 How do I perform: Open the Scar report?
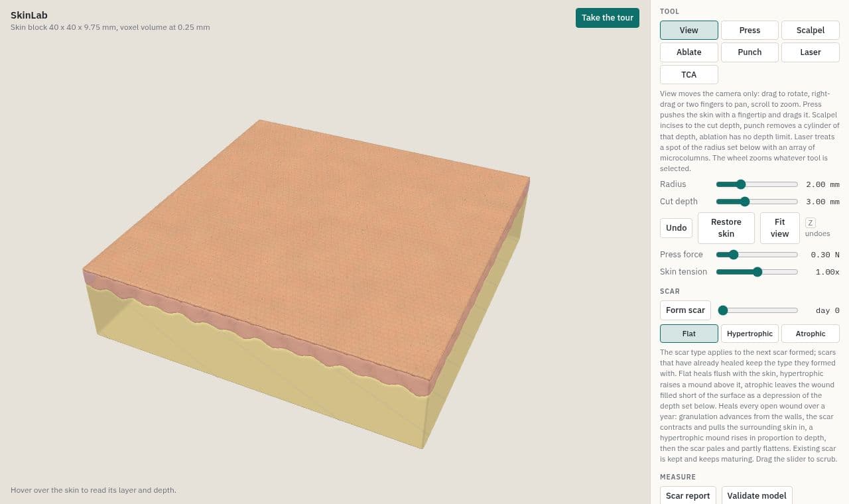coord(688,495)
